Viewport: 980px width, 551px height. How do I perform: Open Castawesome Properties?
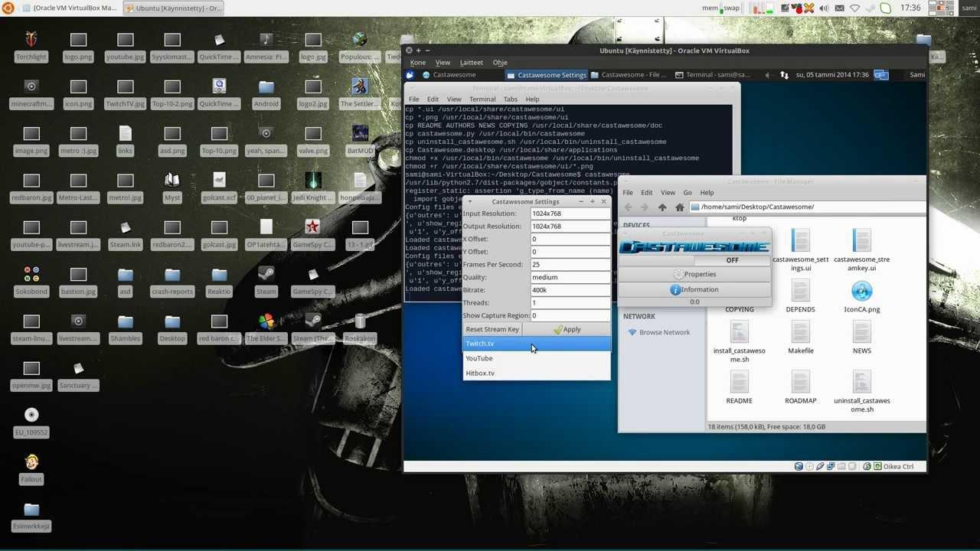695,274
